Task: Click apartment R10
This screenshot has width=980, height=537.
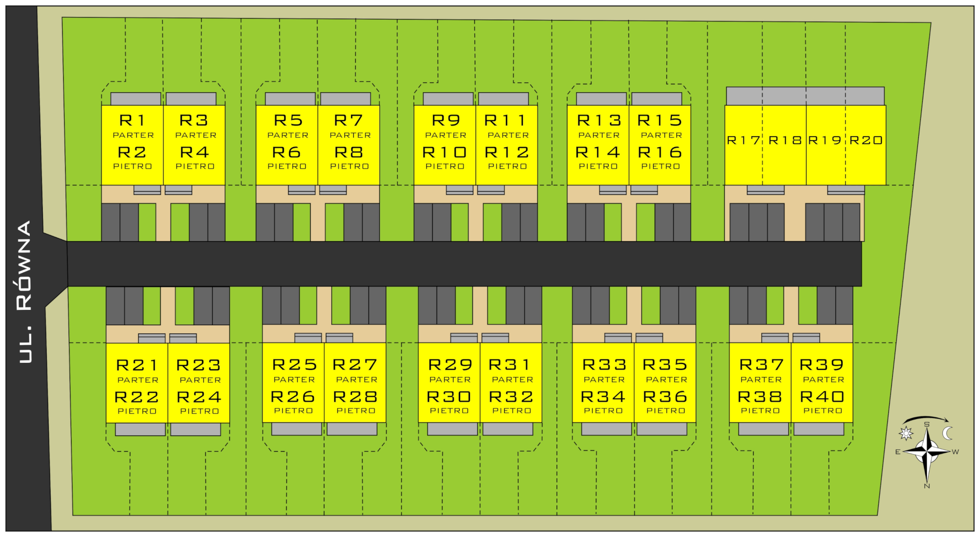Action: [445, 152]
